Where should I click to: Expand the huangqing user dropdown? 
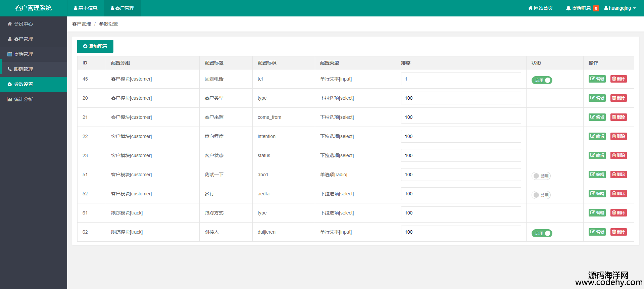click(x=620, y=8)
